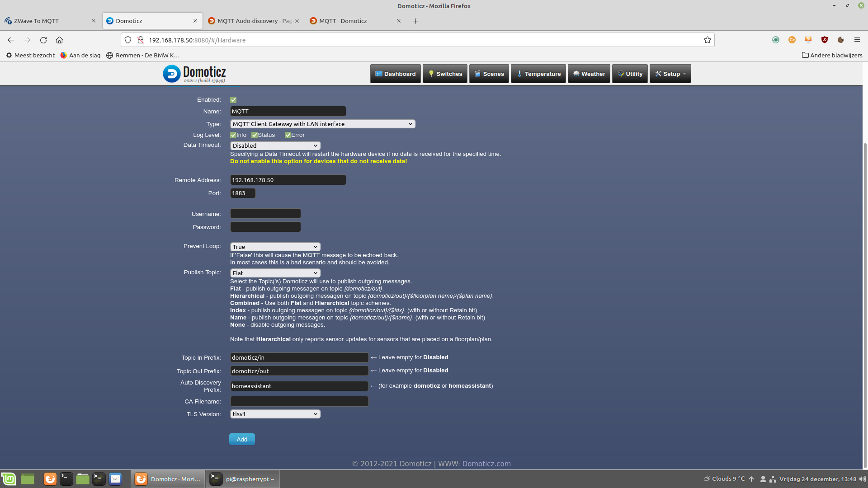Viewport: 868px width, 488px height.
Task: Click the Add hardware button
Action: (x=242, y=439)
